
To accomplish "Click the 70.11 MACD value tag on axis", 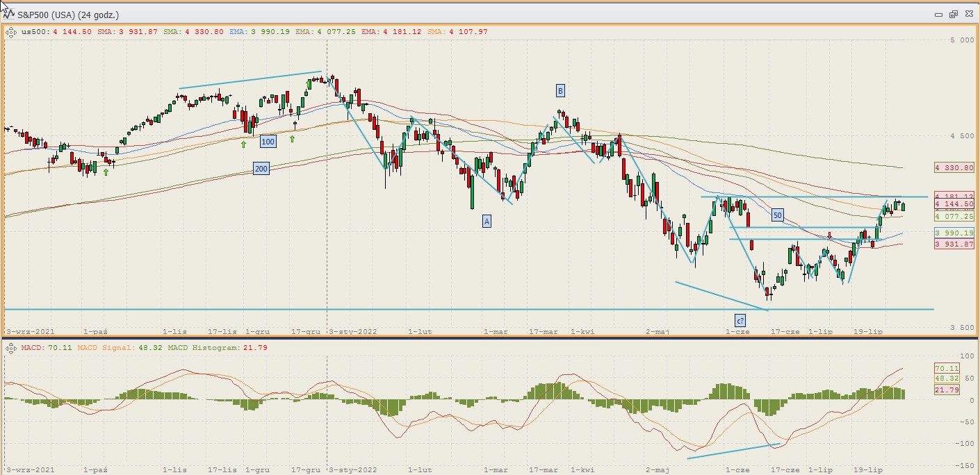I will coord(947,368).
